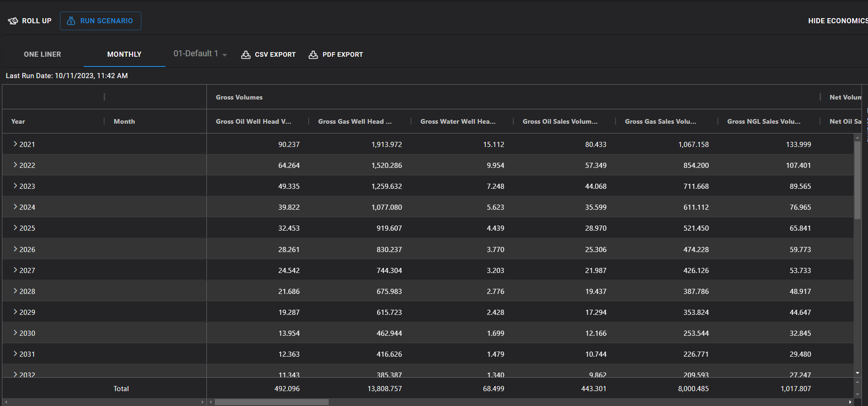This screenshot has width=868, height=406.
Task: Open the 01-Default 1 dropdown
Action: pyautogui.click(x=200, y=54)
